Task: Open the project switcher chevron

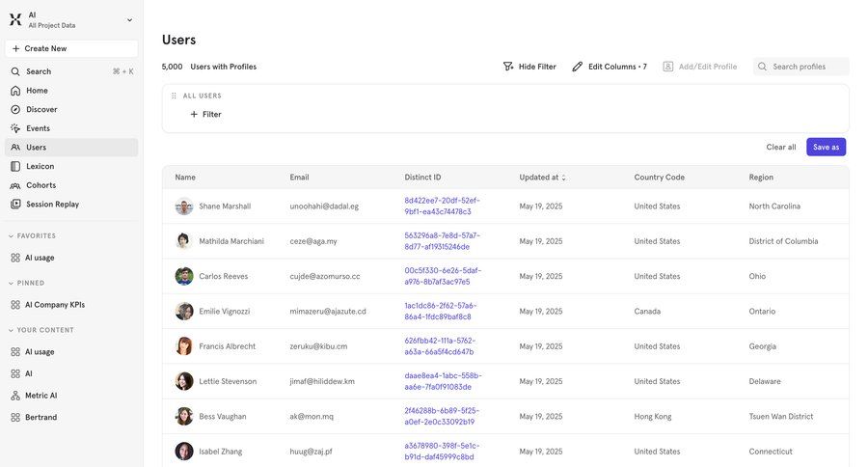Action: click(x=129, y=20)
